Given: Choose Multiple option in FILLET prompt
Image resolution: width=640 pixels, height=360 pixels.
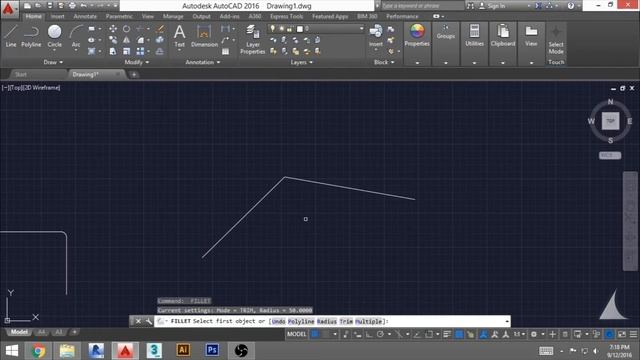Looking at the screenshot, I should 369,321.
